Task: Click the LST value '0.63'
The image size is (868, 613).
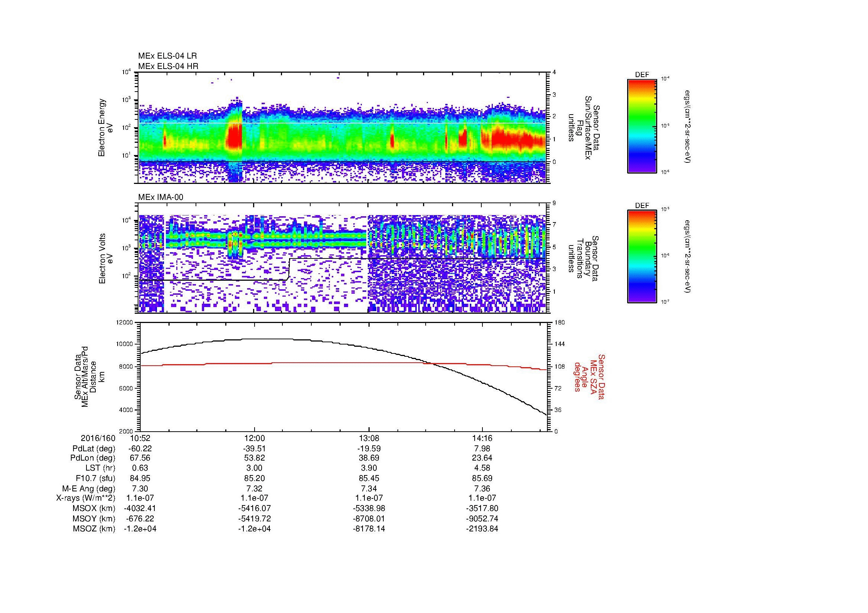Action: (x=140, y=468)
